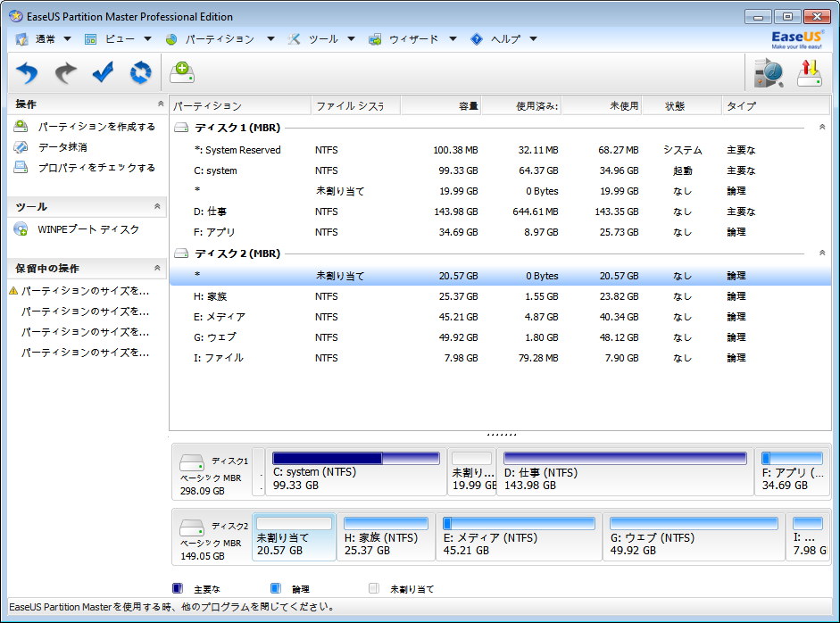840x623 pixels.
Task: Click the disk with arrows toolbar icon
Action: (810, 73)
